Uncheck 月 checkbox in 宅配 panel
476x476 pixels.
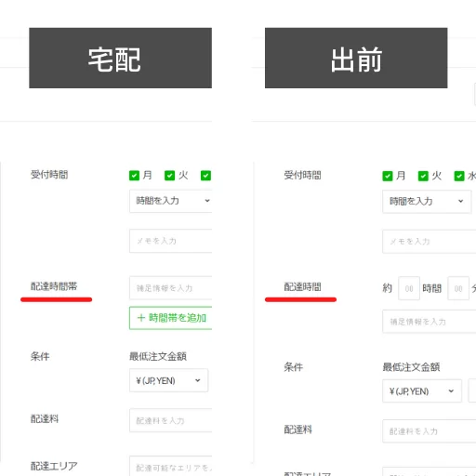click(134, 176)
